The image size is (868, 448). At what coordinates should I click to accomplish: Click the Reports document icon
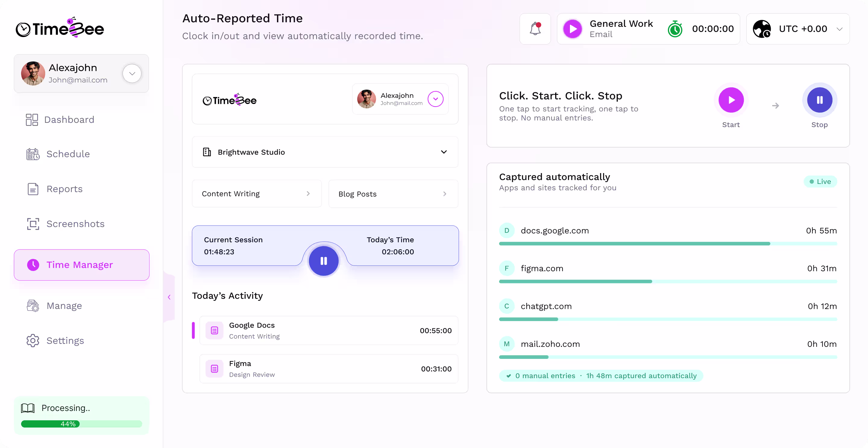point(33,189)
